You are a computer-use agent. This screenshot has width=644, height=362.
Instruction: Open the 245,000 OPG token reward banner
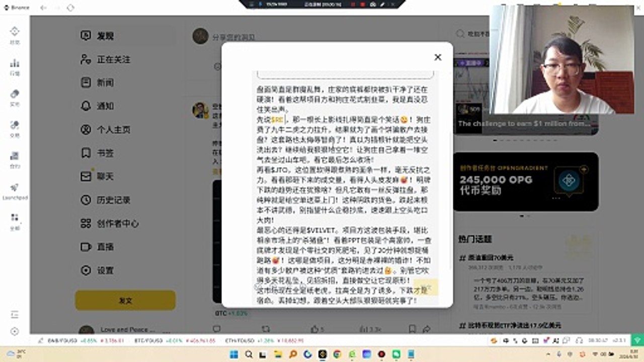point(526,182)
